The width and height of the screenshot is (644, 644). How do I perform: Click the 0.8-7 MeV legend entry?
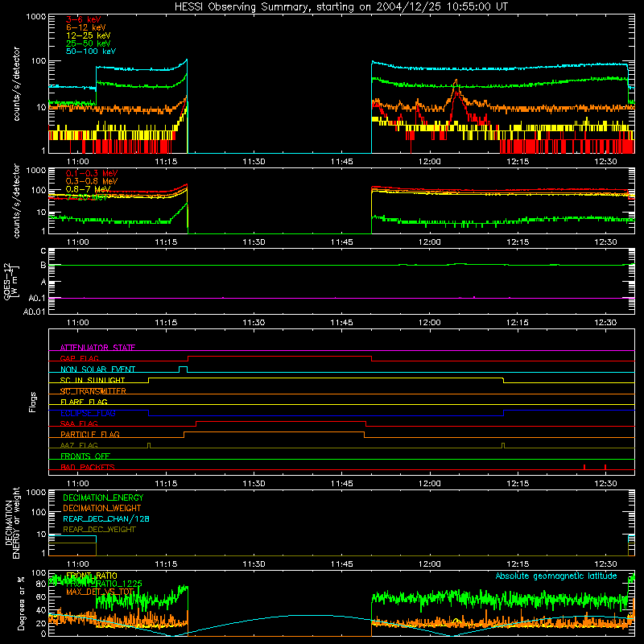click(x=88, y=189)
